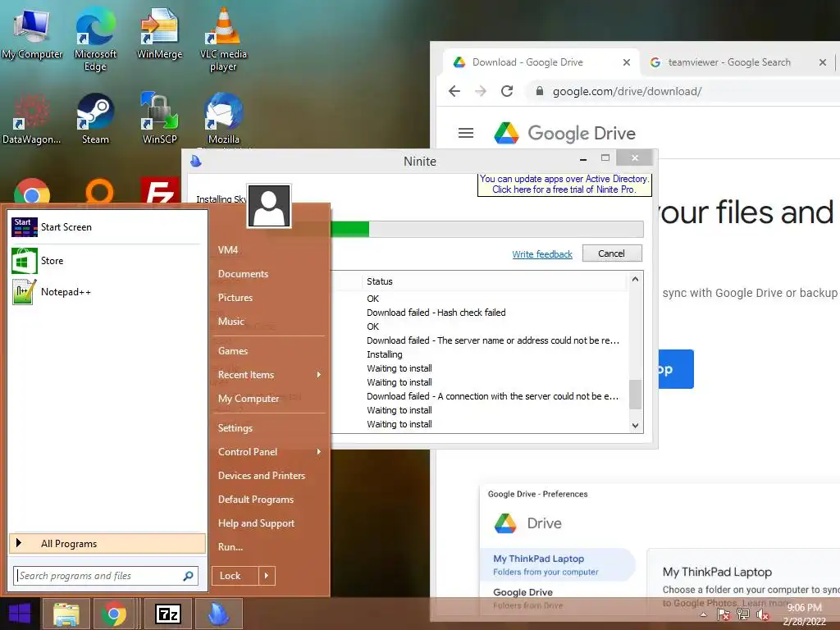840x630 pixels.
Task: Click Chrome forward arrow
Action: (x=481, y=91)
